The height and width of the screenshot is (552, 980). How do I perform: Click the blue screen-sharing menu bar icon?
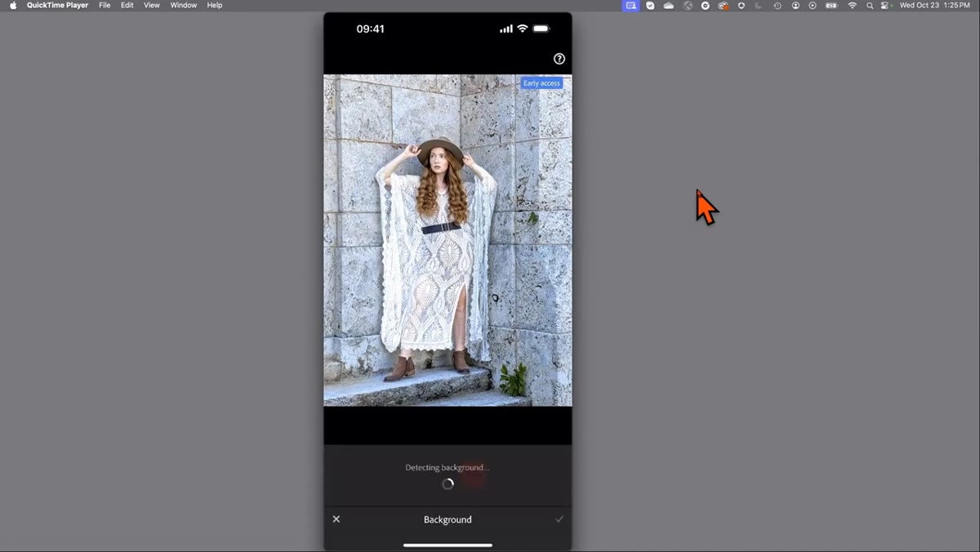tap(630, 6)
